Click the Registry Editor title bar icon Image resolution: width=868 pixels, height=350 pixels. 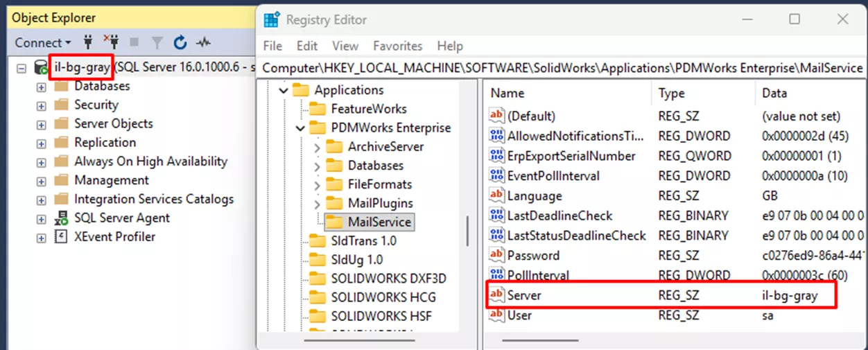[x=271, y=19]
